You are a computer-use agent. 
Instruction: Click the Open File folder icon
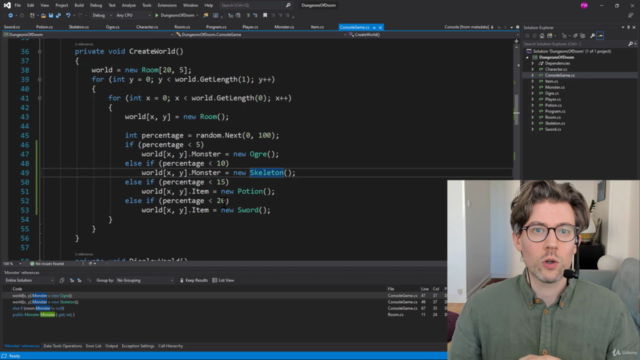click(43, 16)
